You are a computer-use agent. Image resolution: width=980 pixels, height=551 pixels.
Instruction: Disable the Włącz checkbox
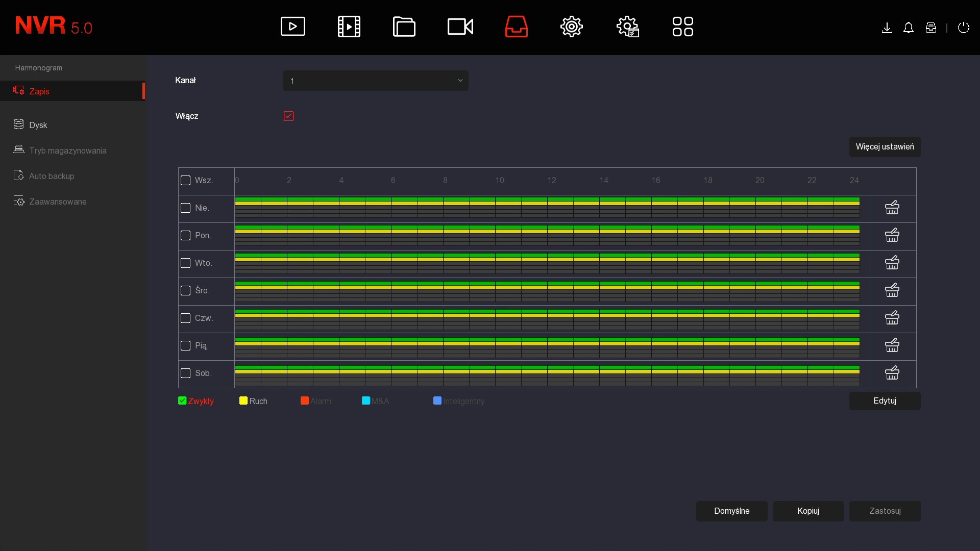289,116
